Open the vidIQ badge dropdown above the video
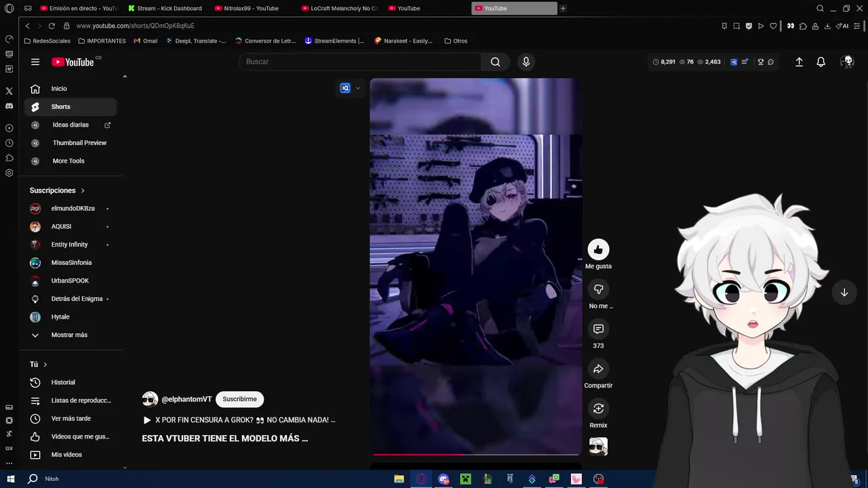 click(351, 88)
